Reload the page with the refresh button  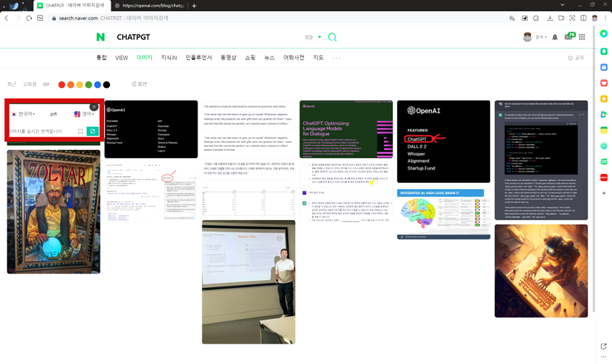click(29, 18)
